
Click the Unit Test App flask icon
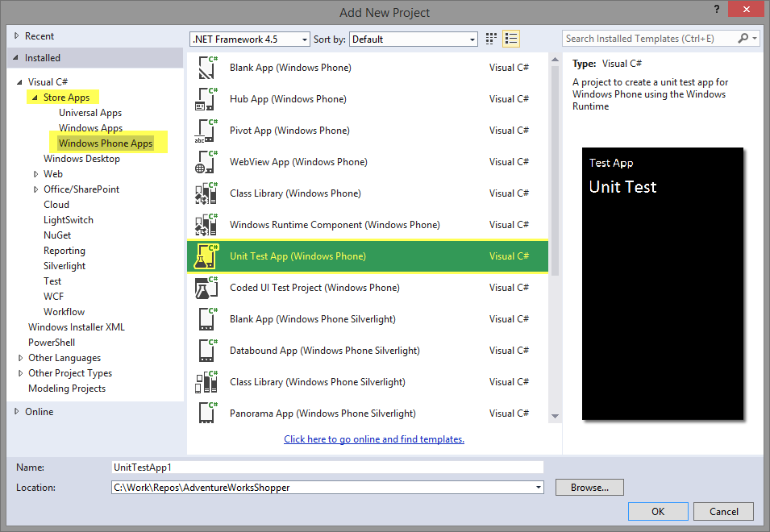206,256
